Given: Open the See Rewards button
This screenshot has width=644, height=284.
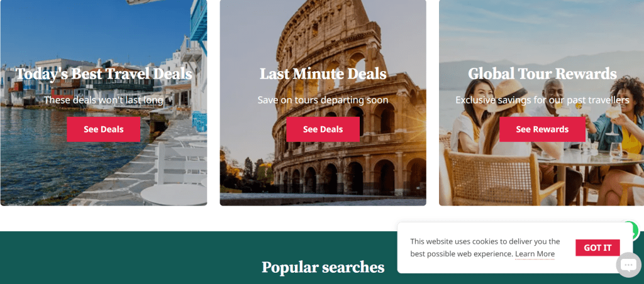Looking at the screenshot, I should (542, 129).
